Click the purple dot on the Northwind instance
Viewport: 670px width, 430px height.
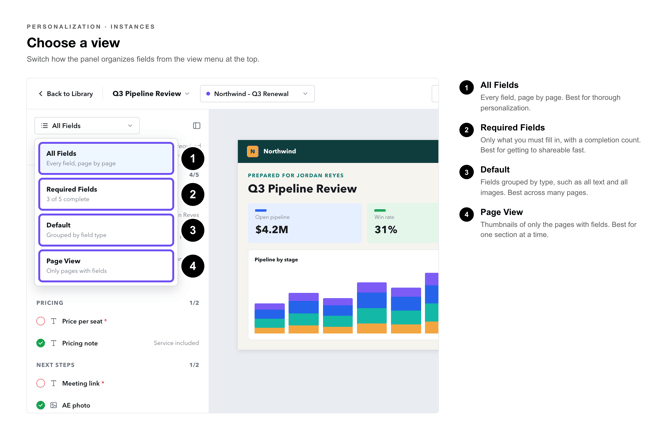[208, 94]
